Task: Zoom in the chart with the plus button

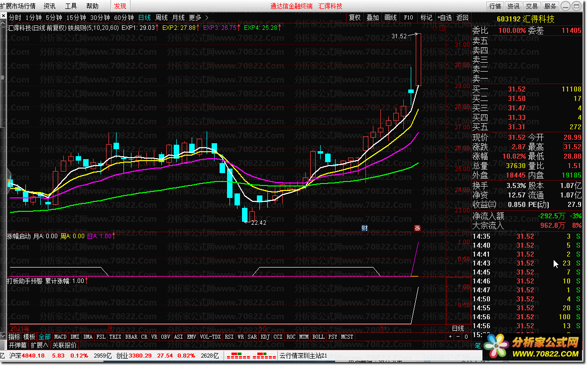Action: point(451,337)
